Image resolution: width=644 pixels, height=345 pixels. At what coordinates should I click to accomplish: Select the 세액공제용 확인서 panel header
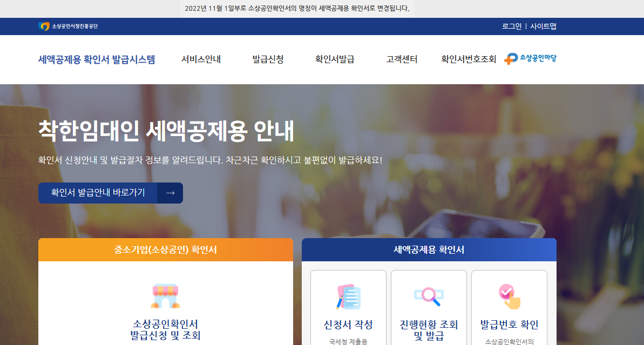[429, 249]
